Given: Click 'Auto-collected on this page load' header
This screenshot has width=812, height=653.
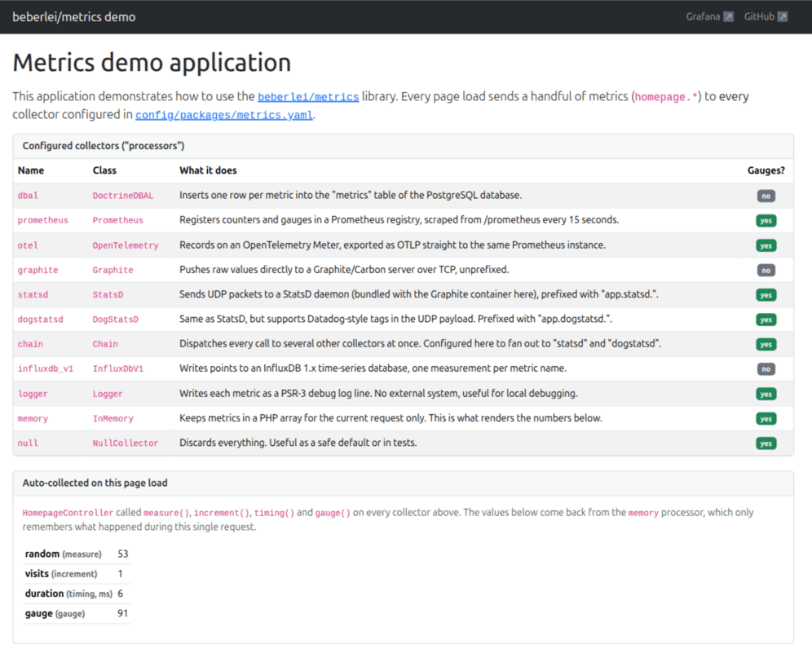Looking at the screenshot, I should point(403,483).
